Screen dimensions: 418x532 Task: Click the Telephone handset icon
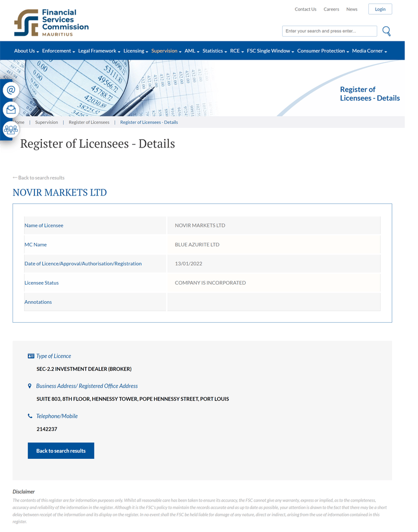point(30,416)
